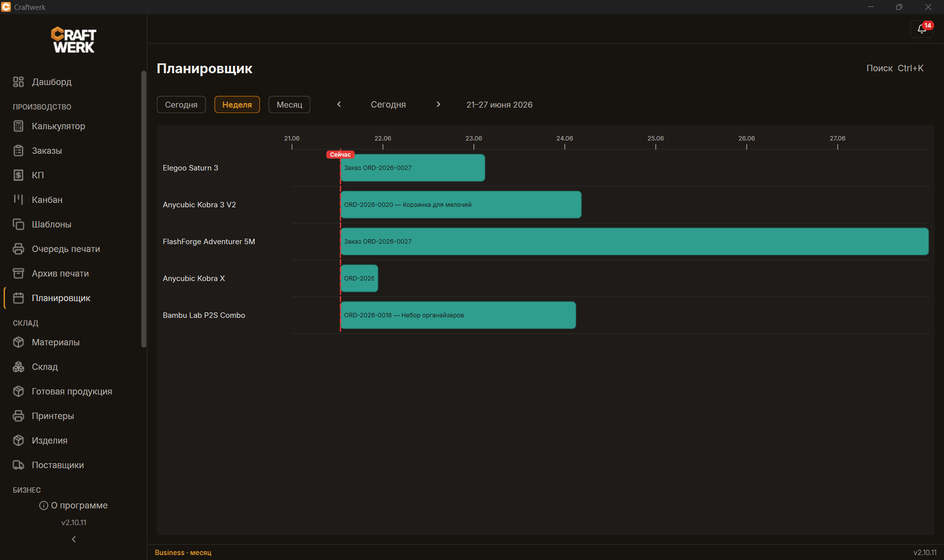Open the notifications bell with badge 14
Viewport: 944px width, 560px height.
pyautogui.click(x=922, y=29)
